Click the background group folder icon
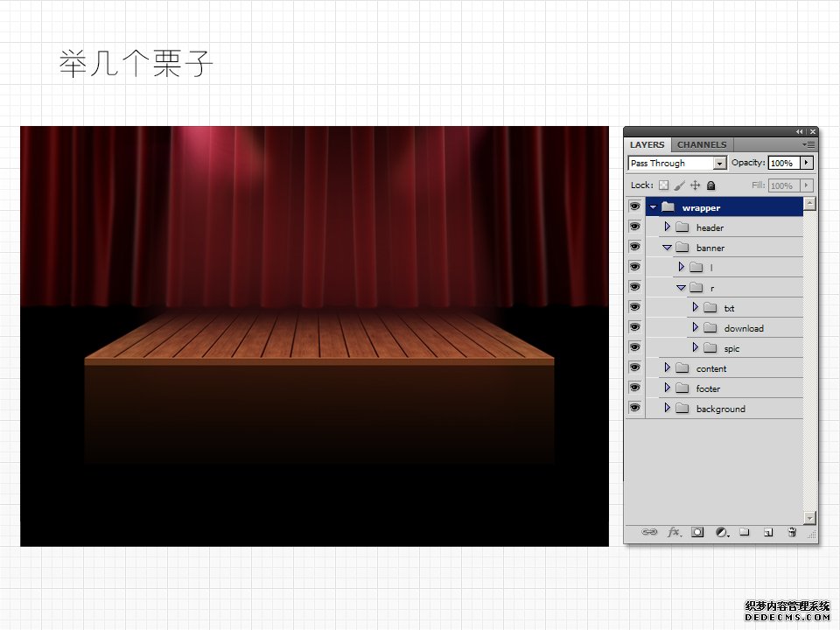This screenshot has height=630, width=840. click(x=682, y=409)
